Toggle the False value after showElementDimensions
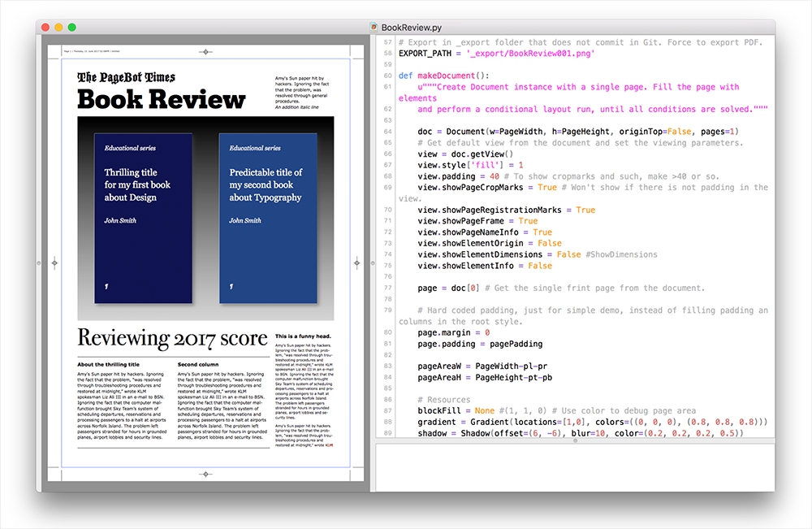This screenshot has height=529, width=812. pyautogui.click(x=569, y=254)
